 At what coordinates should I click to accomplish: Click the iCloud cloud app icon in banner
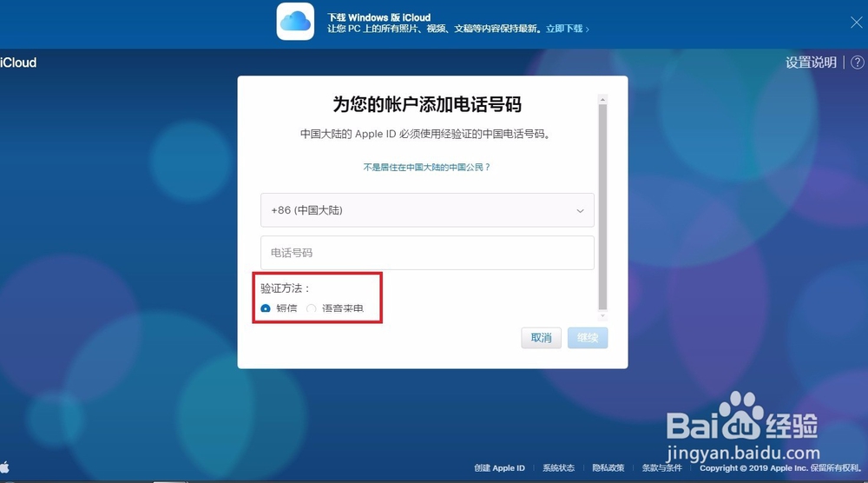pyautogui.click(x=295, y=22)
